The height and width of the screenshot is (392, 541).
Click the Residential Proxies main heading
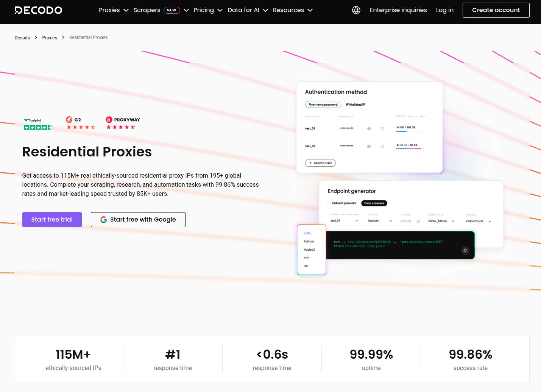click(x=87, y=152)
